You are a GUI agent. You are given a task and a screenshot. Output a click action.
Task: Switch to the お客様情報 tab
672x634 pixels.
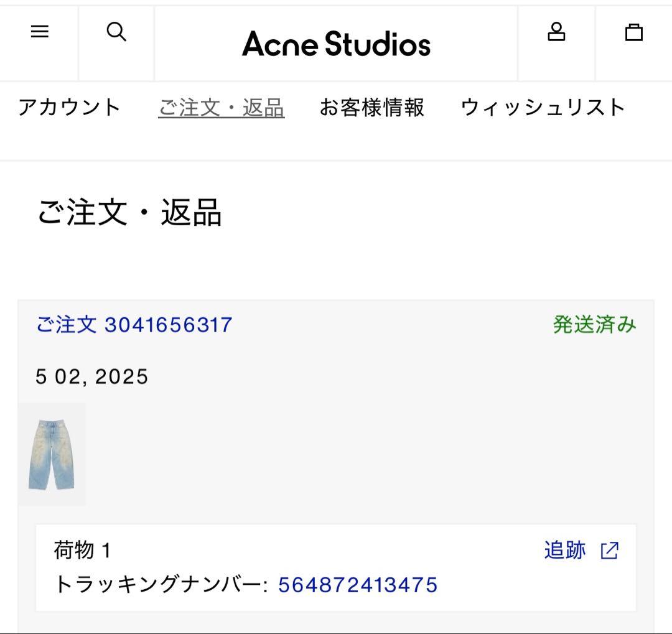click(x=372, y=108)
